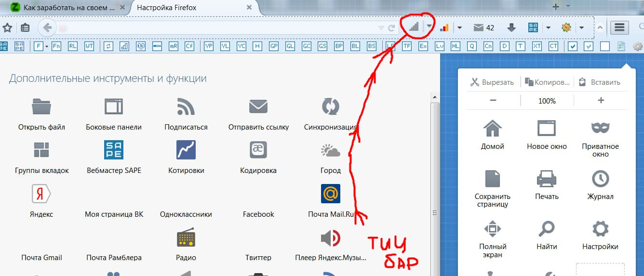Expand the F button dropdown arrow

click(x=47, y=46)
